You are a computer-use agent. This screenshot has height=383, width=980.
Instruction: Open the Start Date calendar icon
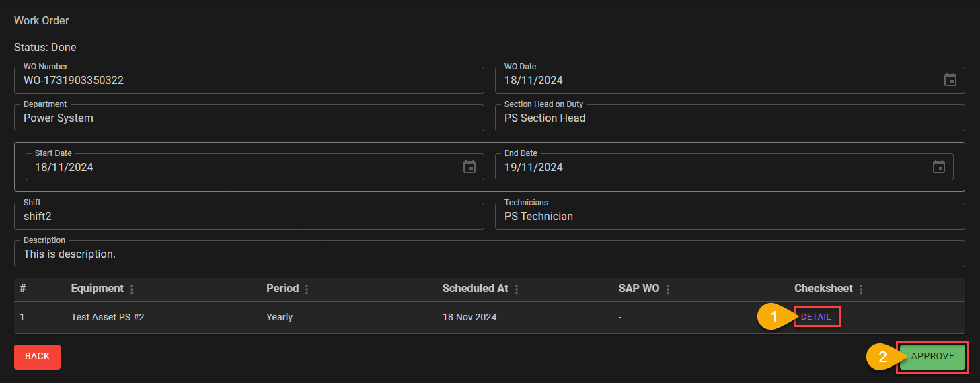(469, 167)
